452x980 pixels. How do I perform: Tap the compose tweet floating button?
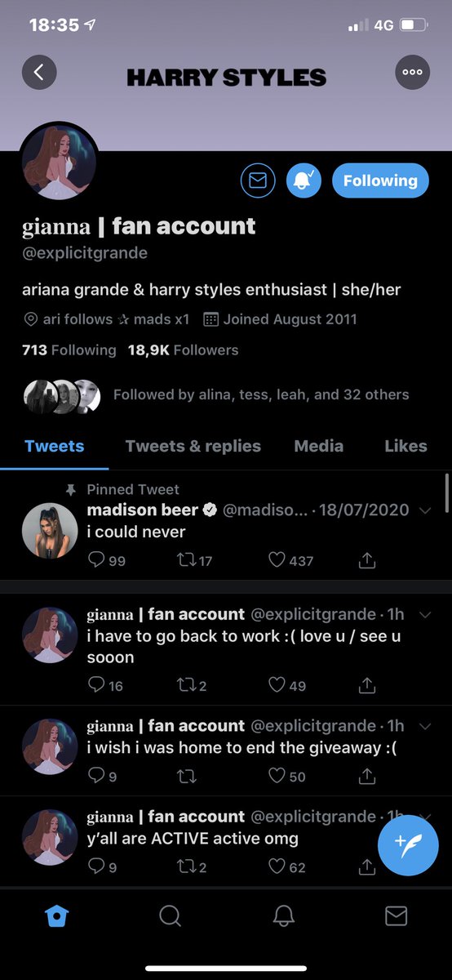[x=409, y=844]
